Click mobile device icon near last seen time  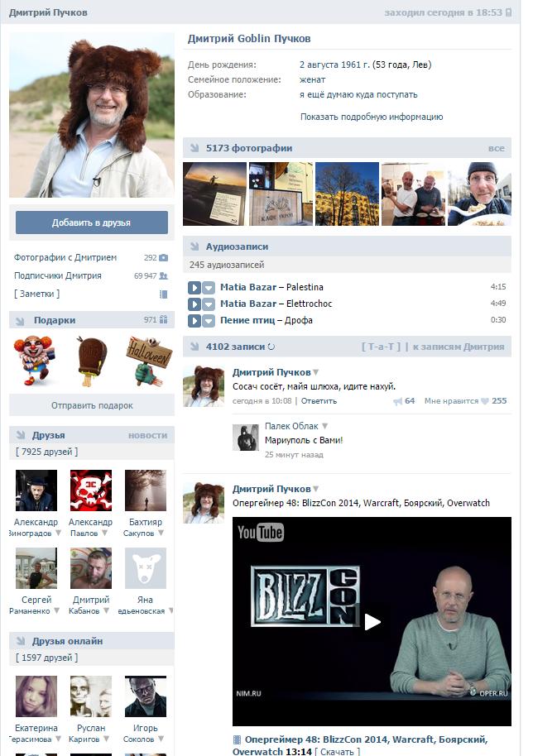coord(508,12)
